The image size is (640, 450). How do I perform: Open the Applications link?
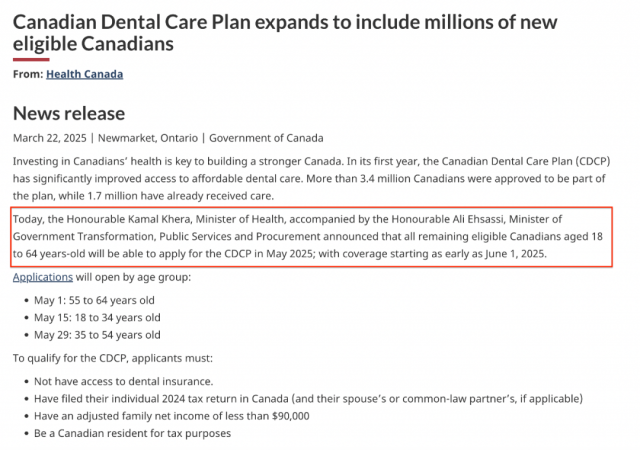tap(43, 277)
